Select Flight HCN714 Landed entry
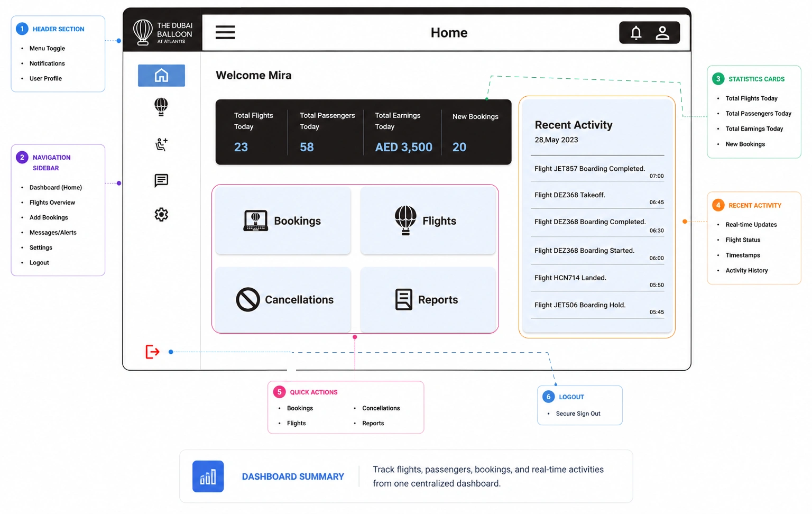 (597, 279)
